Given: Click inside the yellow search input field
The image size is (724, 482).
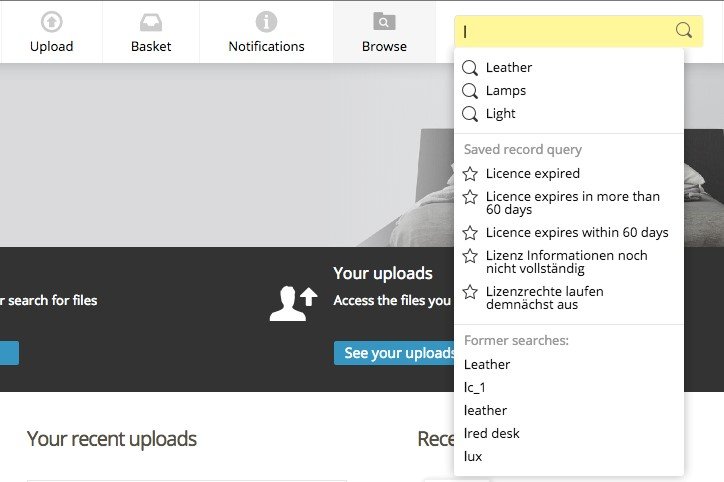Looking at the screenshot, I should [565, 31].
